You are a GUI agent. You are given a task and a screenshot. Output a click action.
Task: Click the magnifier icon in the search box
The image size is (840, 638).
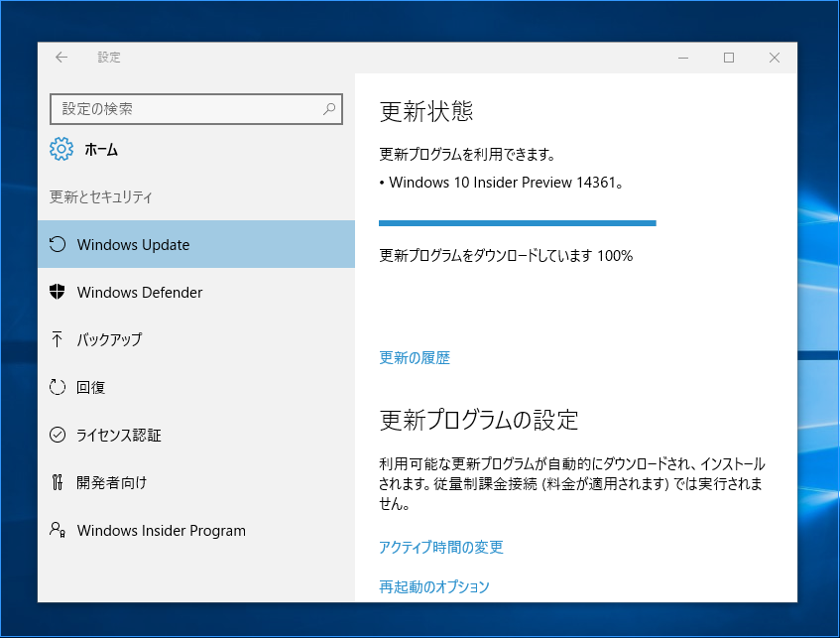329,109
